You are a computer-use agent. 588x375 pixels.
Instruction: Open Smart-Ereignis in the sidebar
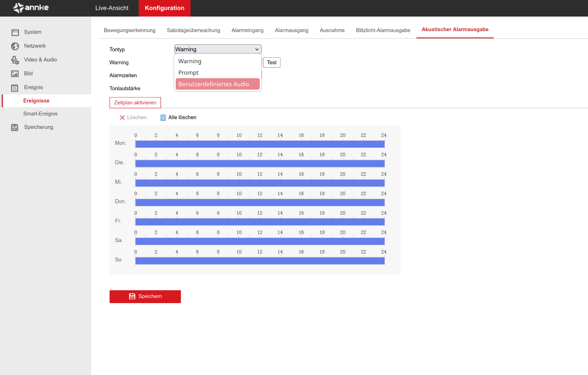(40, 114)
